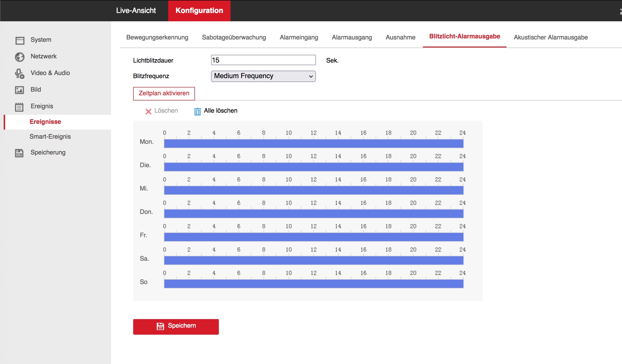
Task: Select the Monday schedule time bar
Action: click(314, 143)
